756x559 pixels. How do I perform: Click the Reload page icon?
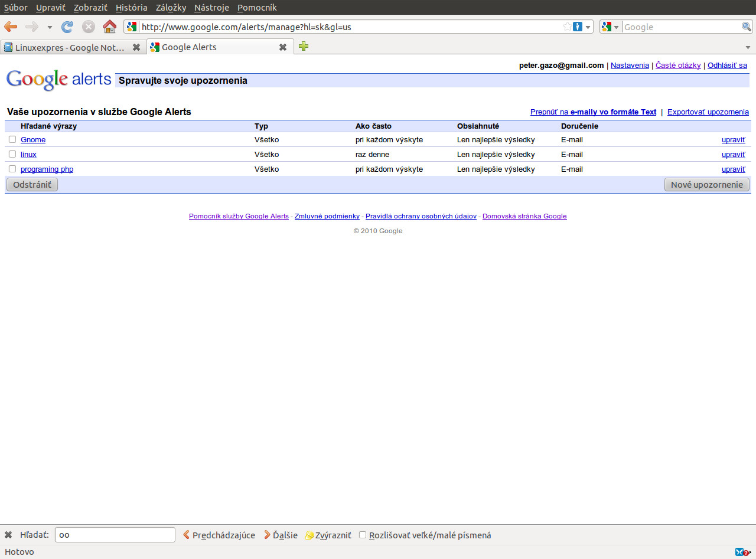(x=67, y=27)
